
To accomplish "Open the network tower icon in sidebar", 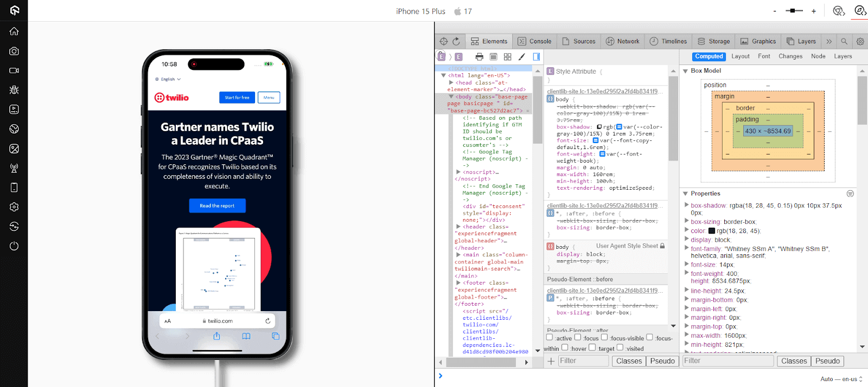I will point(14,168).
